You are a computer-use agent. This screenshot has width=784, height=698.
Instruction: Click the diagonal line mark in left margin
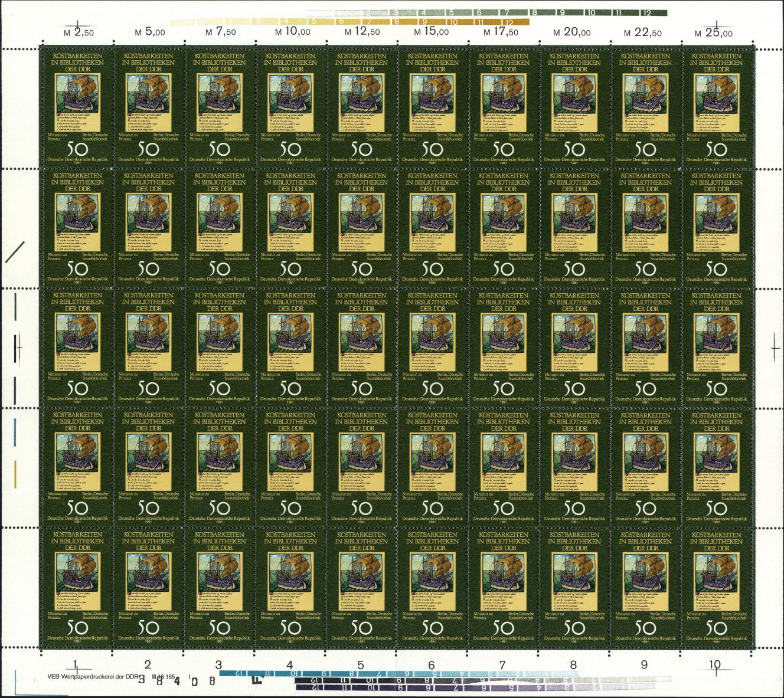point(15,250)
